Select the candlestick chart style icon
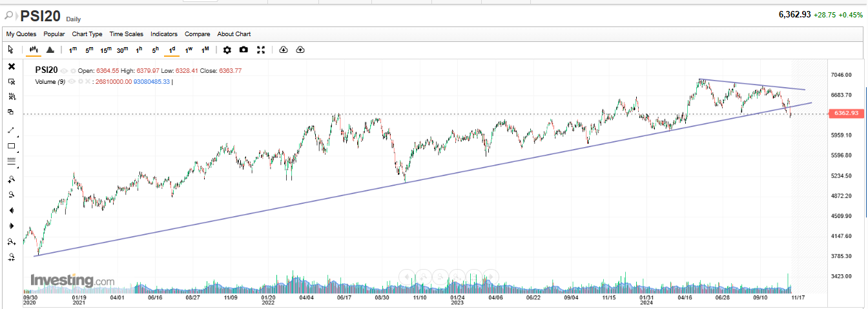This screenshot has width=868, height=309. 34,50
